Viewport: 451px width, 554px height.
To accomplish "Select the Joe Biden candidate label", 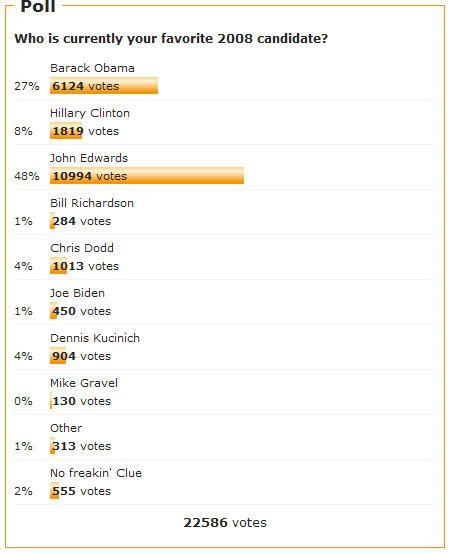I will coord(77,293).
